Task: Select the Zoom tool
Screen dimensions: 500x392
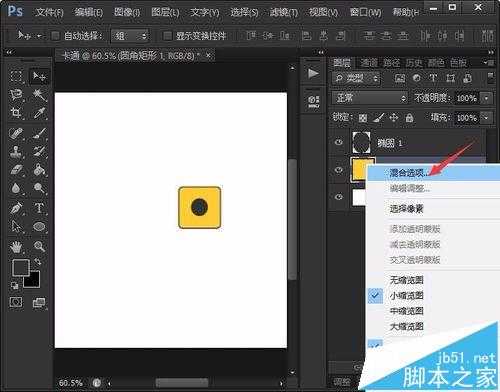Action: (39, 247)
